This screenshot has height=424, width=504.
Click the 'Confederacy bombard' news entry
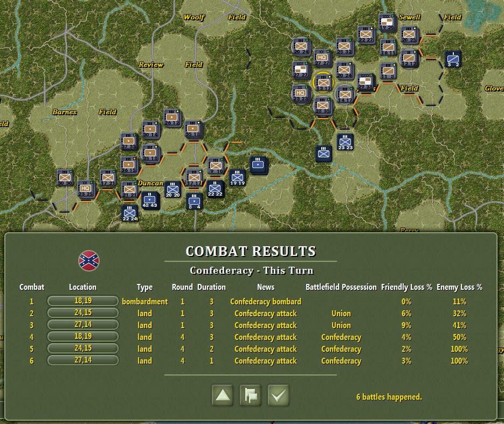266,302
